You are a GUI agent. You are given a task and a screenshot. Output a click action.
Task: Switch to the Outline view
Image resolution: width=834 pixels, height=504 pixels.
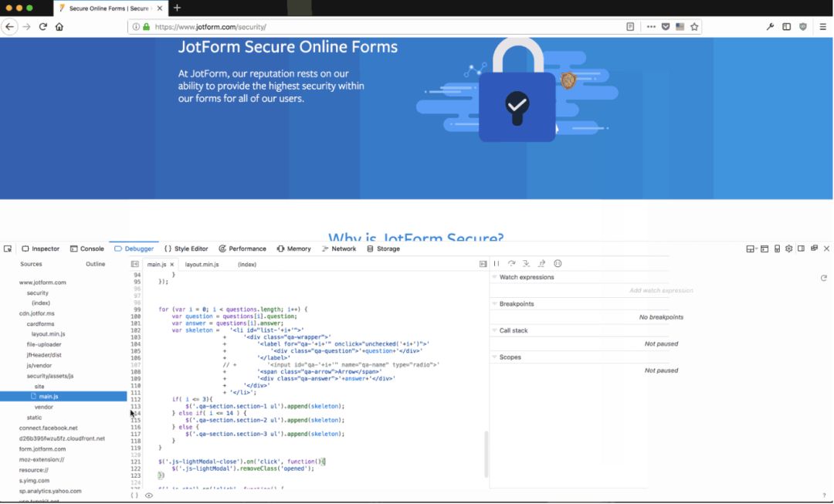pos(95,264)
